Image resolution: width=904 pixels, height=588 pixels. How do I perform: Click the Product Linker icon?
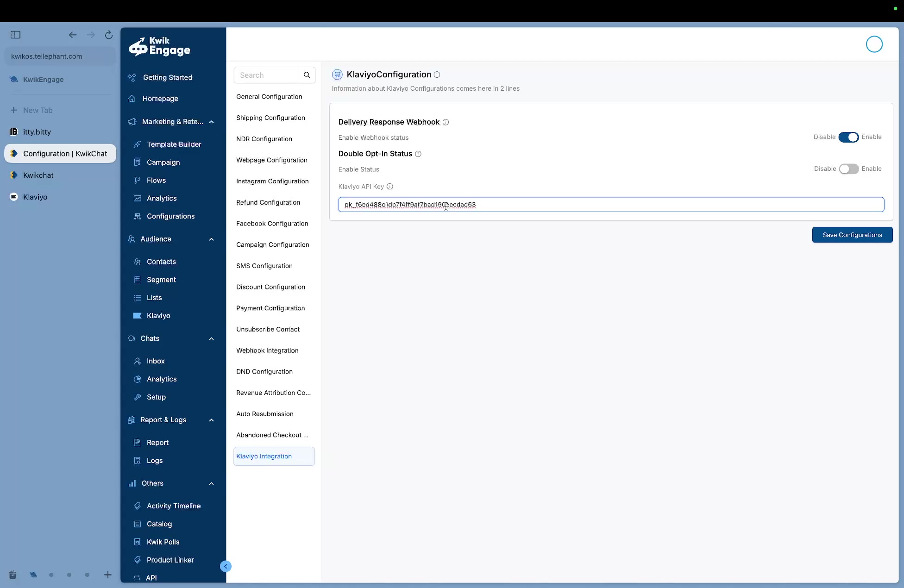click(x=137, y=560)
